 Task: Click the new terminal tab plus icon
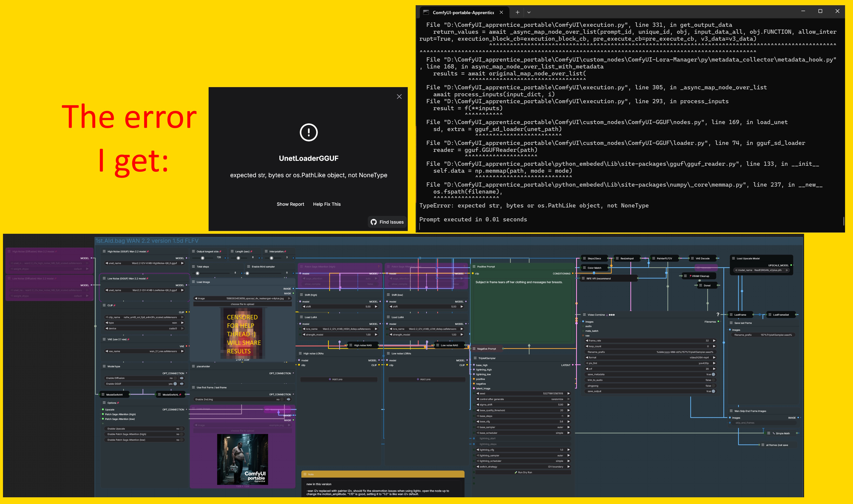517,12
